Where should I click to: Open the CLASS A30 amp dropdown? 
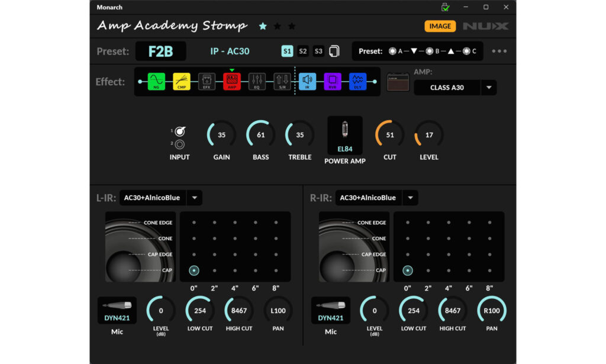point(489,87)
